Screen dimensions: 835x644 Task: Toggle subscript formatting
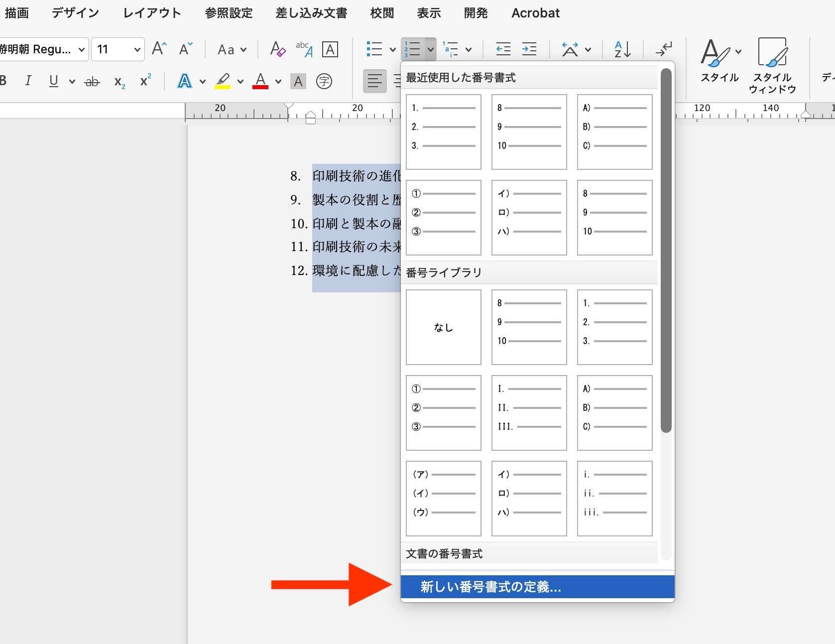(119, 82)
